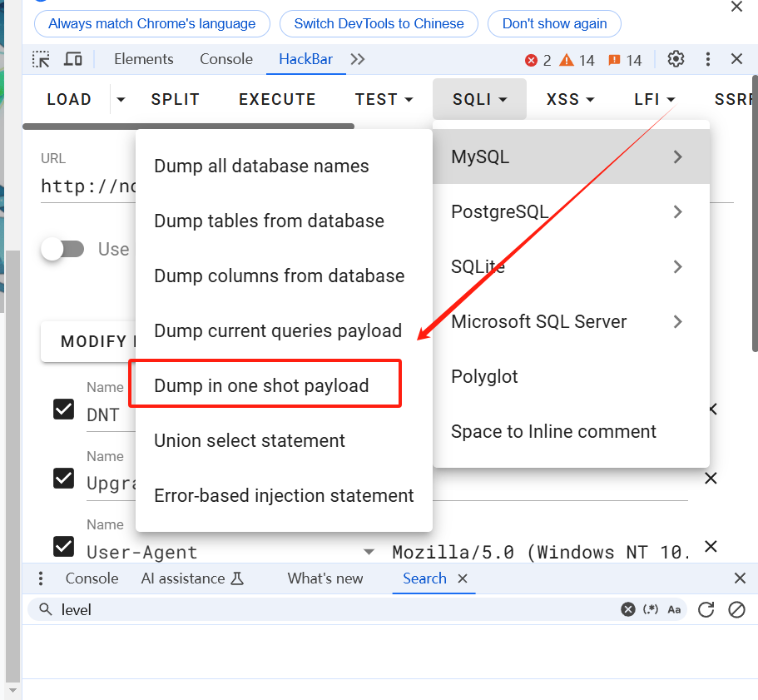Open the drawer Console tab
Screen dimensions: 758x700
click(x=92, y=578)
